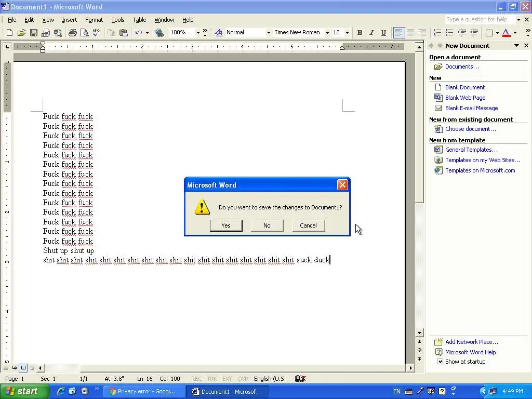Click in the Type a question for help box
This screenshot has width=532, height=399.
[480, 20]
